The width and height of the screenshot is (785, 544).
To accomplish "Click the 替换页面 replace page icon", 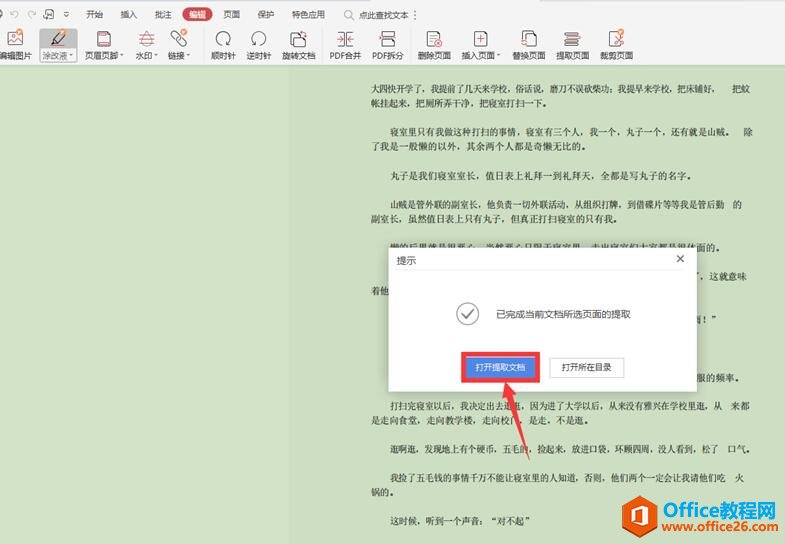I will point(529,45).
